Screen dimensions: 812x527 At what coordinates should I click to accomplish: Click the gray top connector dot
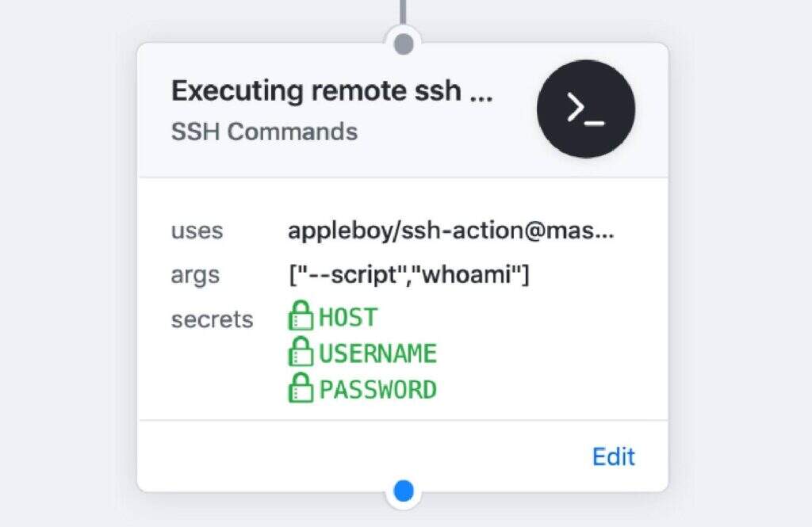coord(404,44)
